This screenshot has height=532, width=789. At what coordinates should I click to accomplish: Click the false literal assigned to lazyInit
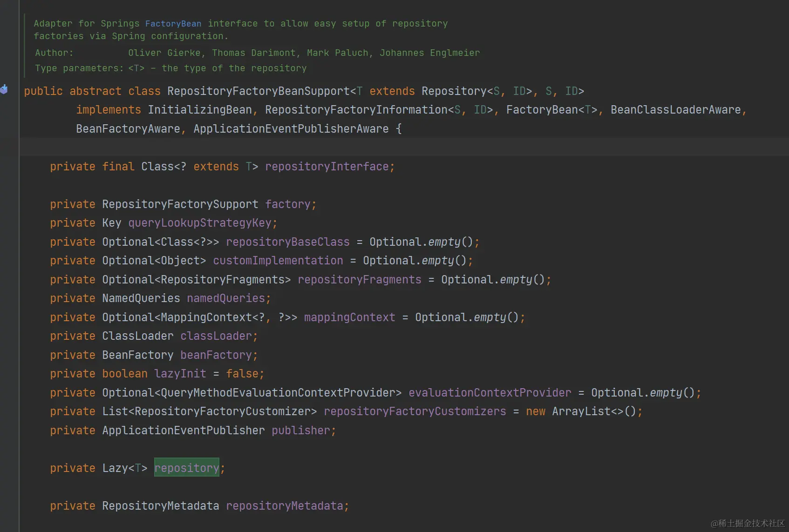242,374
